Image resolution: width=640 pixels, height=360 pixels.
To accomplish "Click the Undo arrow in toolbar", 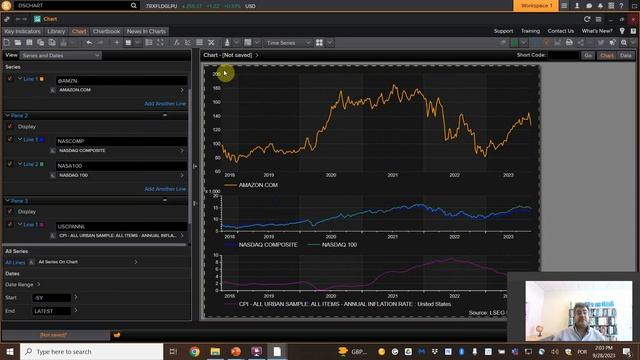I will coord(89,42).
